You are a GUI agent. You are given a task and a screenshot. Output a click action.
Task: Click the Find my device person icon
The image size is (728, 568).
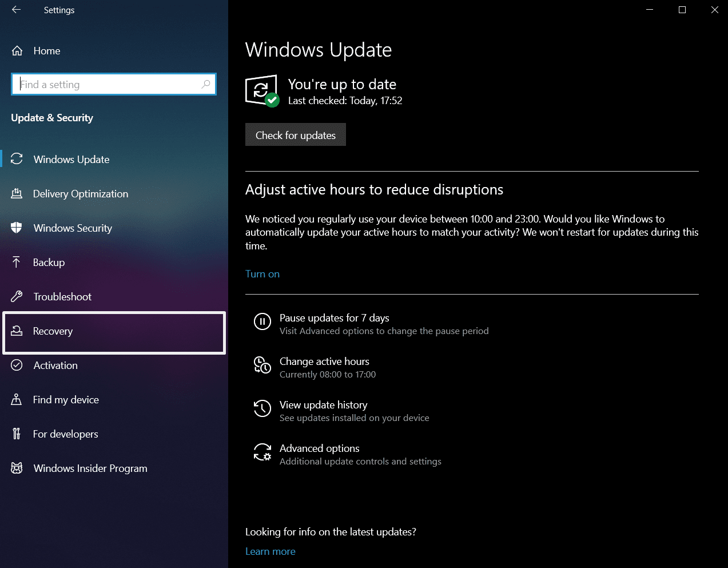pyautogui.click(x=17, y=399)
